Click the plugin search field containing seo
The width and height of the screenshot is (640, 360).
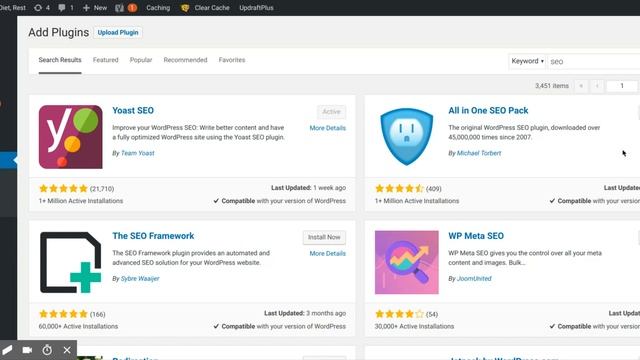click(x=593, y=62)
